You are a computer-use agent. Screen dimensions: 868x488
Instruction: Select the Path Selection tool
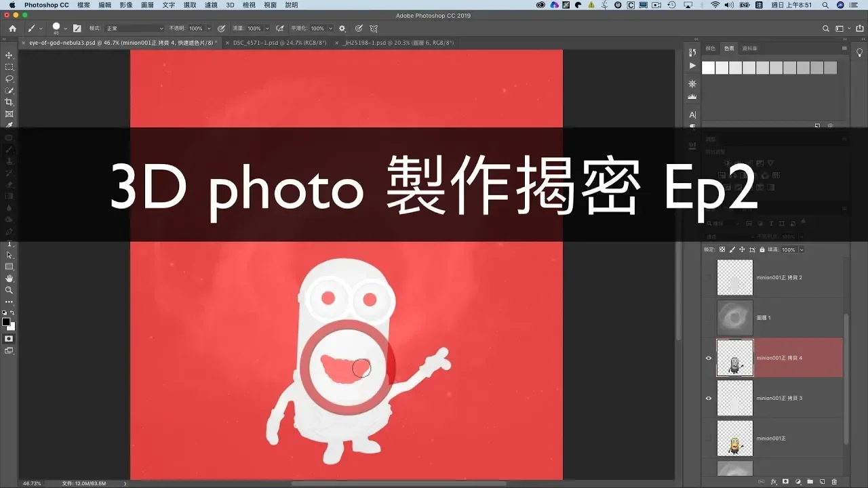(x=9, y=256)
